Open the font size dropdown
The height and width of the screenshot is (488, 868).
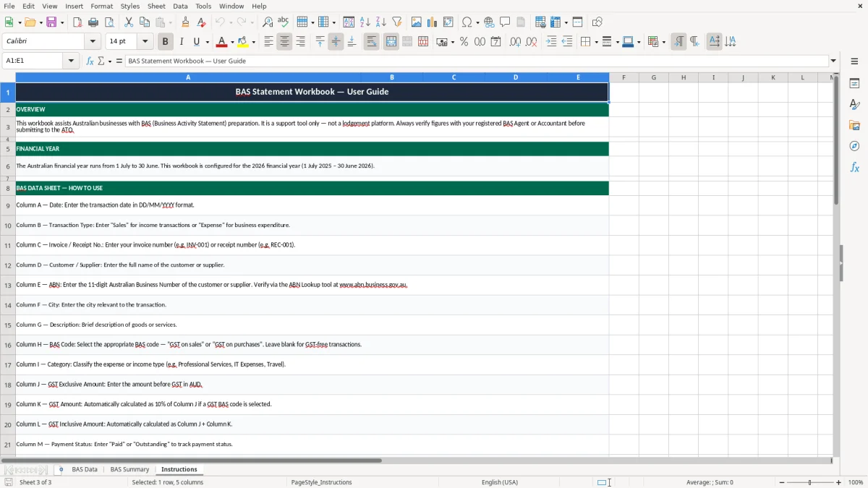click(x=145, y=42)
